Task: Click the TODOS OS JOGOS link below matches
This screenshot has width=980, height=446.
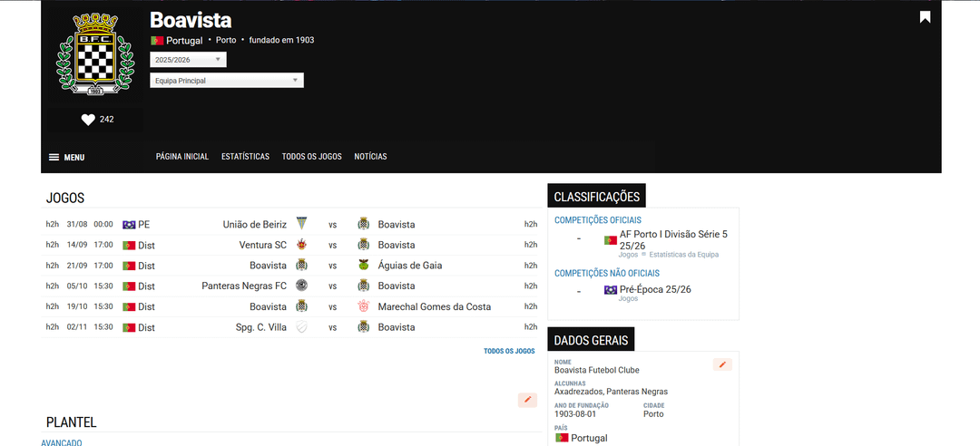Action: tap(509, 351)
